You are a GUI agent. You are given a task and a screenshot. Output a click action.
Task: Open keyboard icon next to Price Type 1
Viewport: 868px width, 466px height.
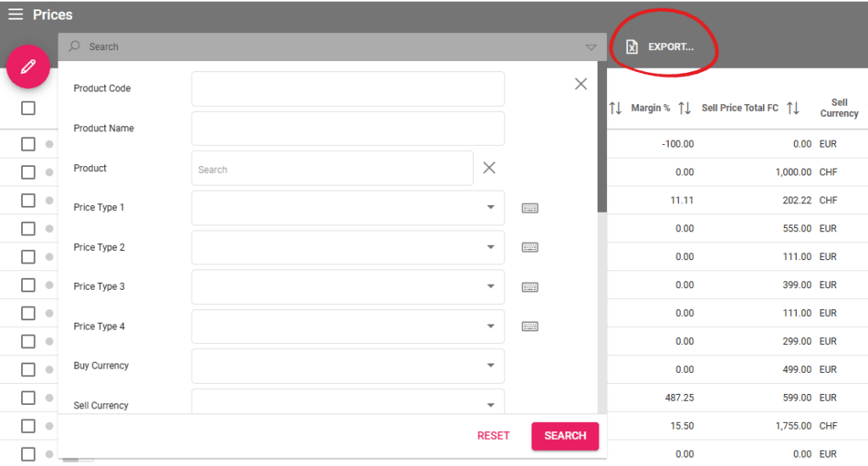pos(530,208)
